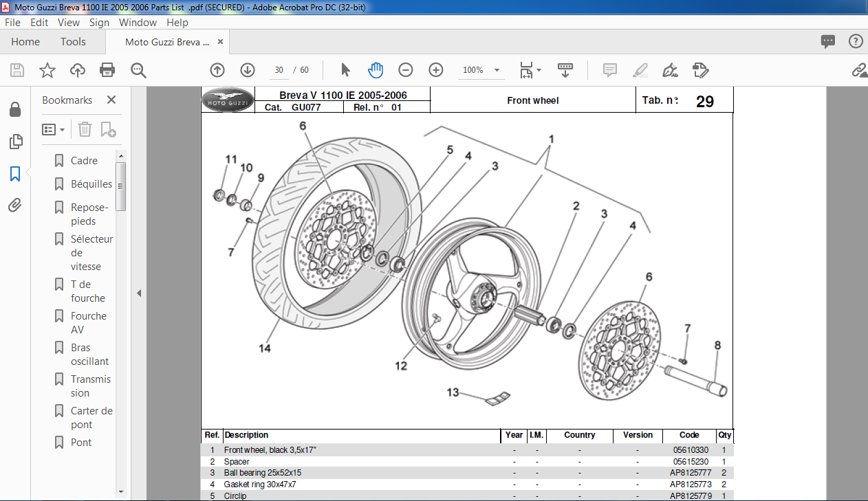
Task: Open the Bras oscillant bookmark
Action: [x=89, y=355]
